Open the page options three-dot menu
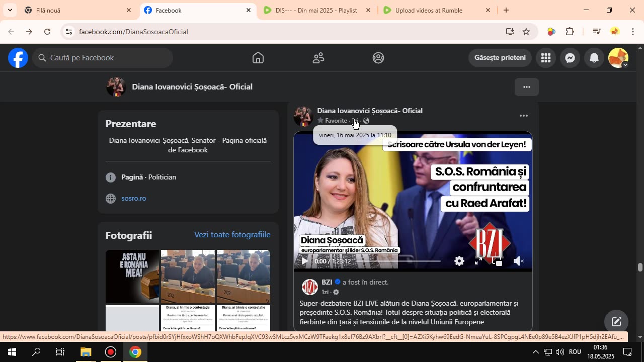The width and height of the screenshot is (644, 362). [527, 87]
